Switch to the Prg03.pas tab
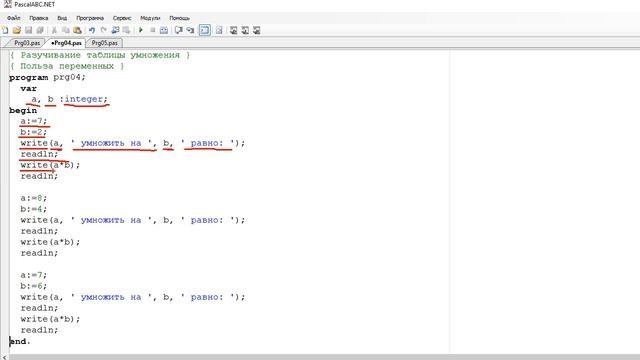 tap(26, 43)
